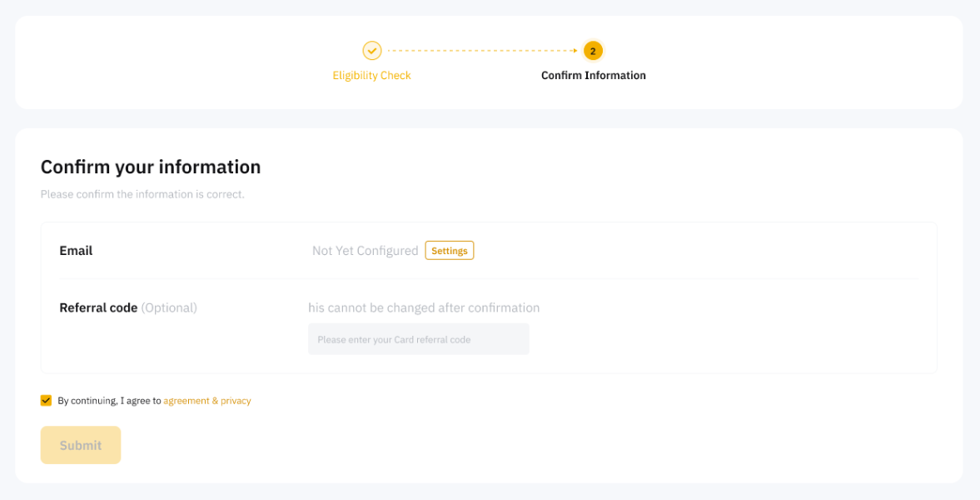
Task: Click the 'Not Yet Configured' email status
Action: click(365, 250)
